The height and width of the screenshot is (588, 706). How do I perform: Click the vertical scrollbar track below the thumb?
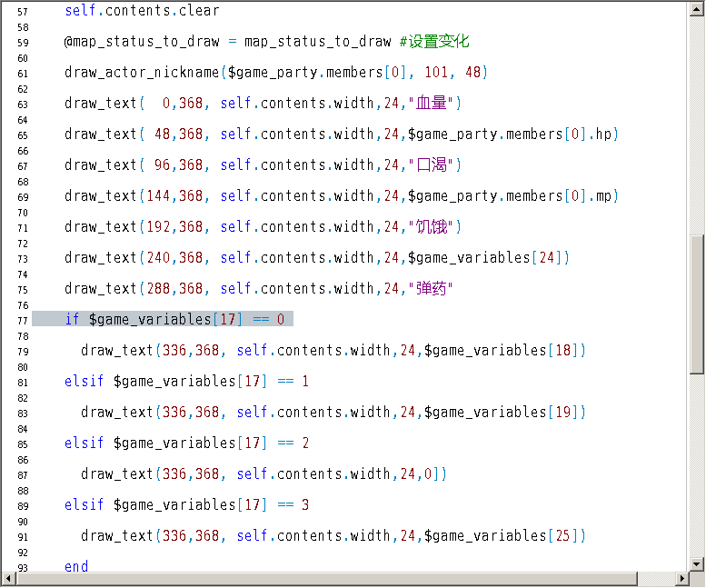697,465
